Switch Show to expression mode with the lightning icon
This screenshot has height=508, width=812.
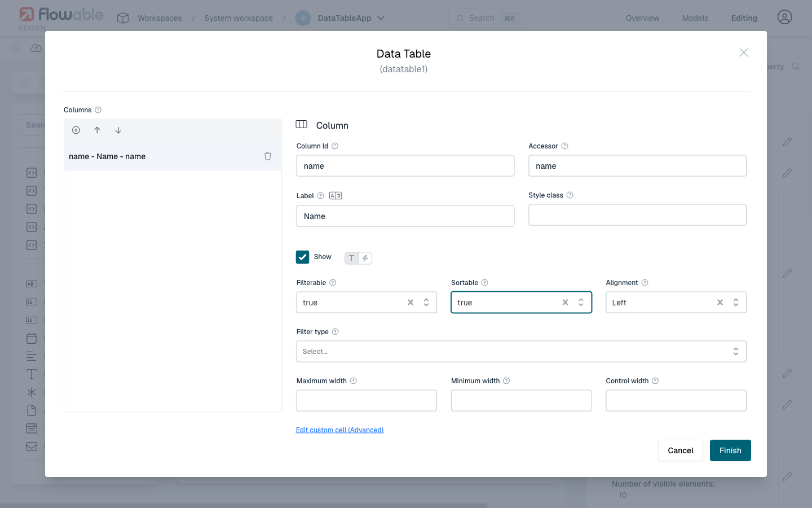click(x=365, y=258)
